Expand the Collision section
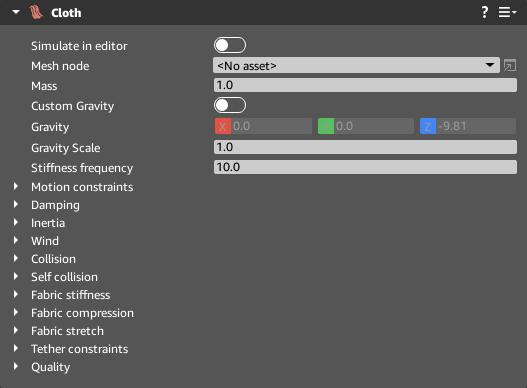 (x=16, y=258)
